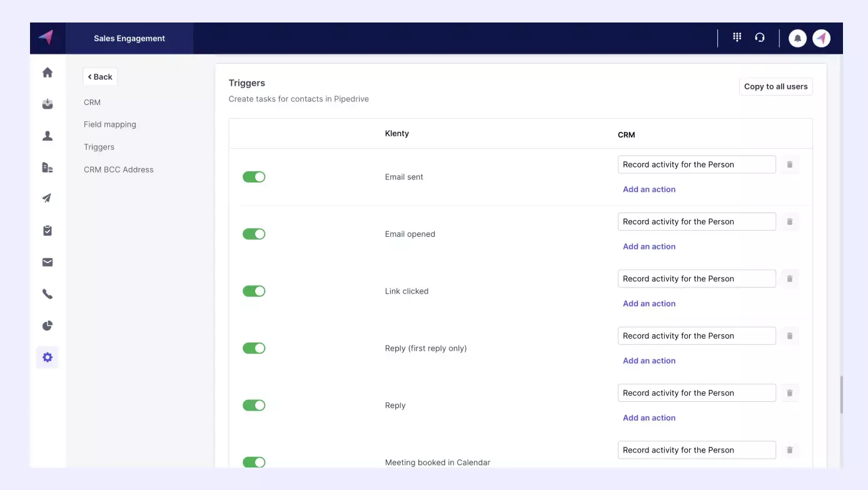The height and width of the screenshot is (490, 868).
Task: Click Add an action under Email opened
Action: tap(649, 246)
